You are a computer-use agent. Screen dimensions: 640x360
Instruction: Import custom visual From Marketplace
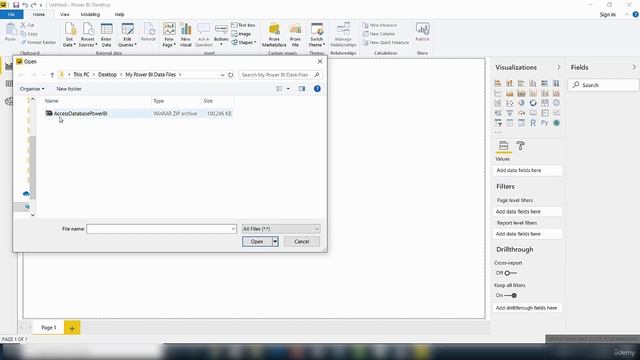(274, 34)
